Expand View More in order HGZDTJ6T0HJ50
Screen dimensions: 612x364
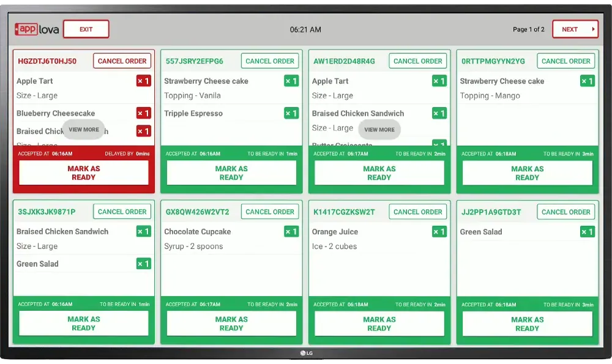coord(84,130)
